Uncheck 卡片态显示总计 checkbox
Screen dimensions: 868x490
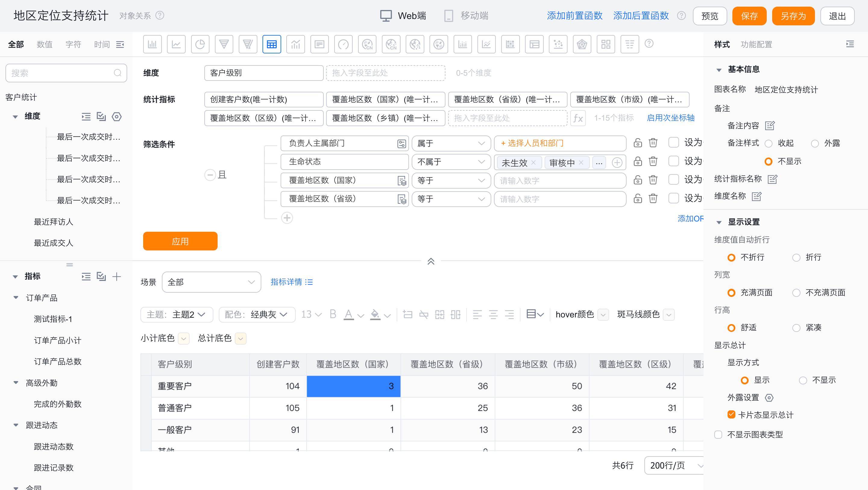click(731, 415)
